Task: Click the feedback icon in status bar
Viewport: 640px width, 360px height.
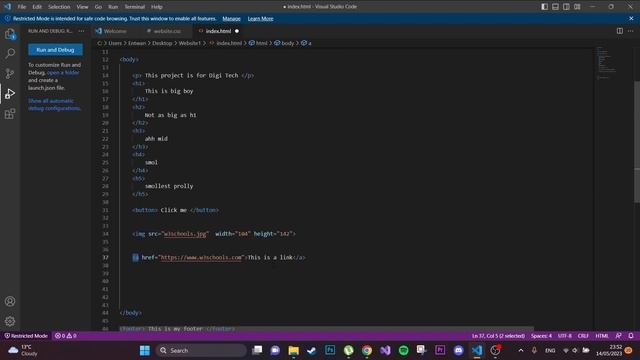Action: [619, 336]
